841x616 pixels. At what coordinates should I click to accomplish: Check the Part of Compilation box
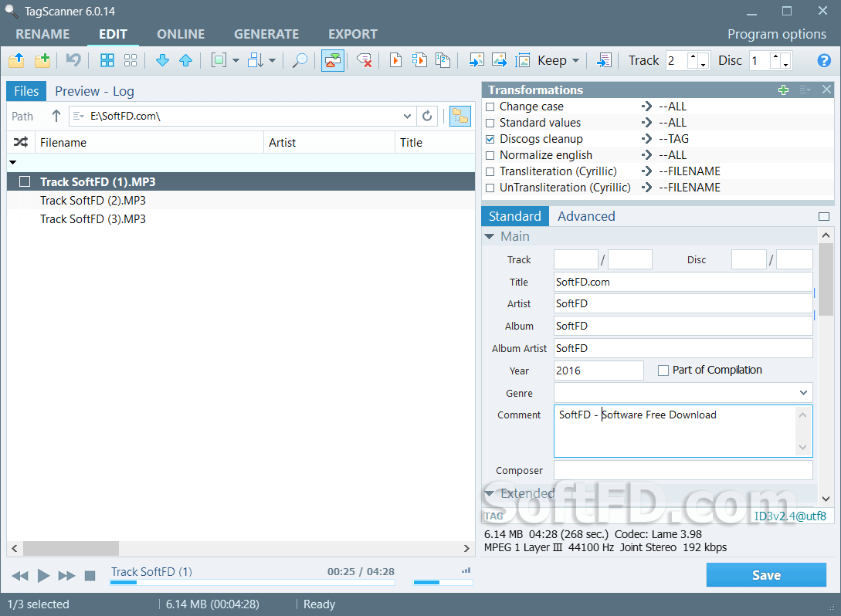(663, 371)
